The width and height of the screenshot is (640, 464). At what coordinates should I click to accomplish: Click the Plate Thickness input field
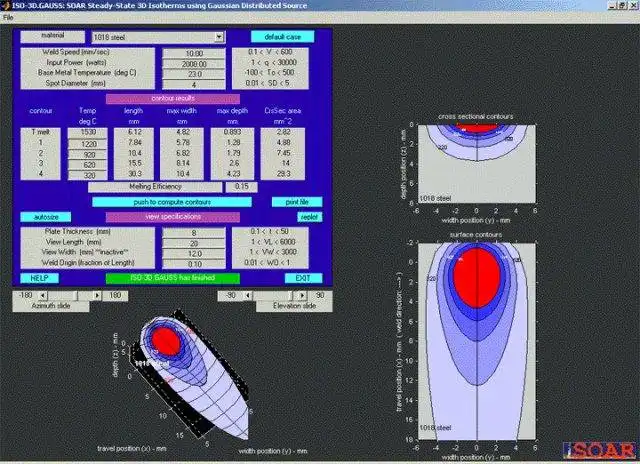[194, 233]
